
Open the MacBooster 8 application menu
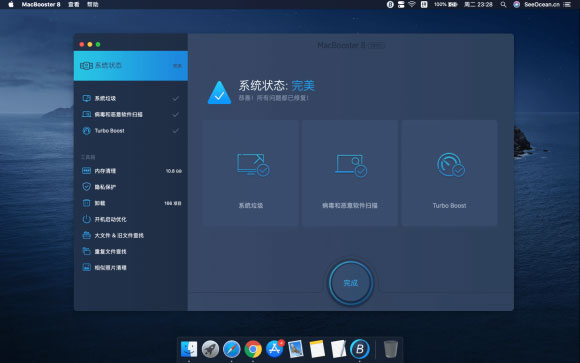click(x=41, y=4)
